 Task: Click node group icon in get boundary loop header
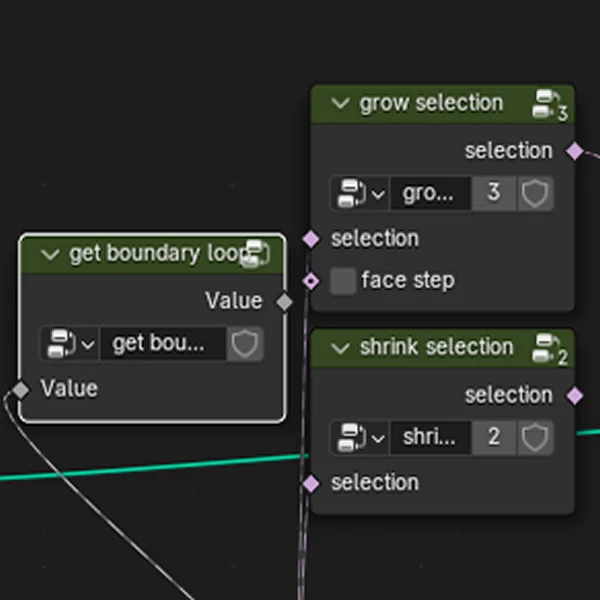click(x=254, y=254)
